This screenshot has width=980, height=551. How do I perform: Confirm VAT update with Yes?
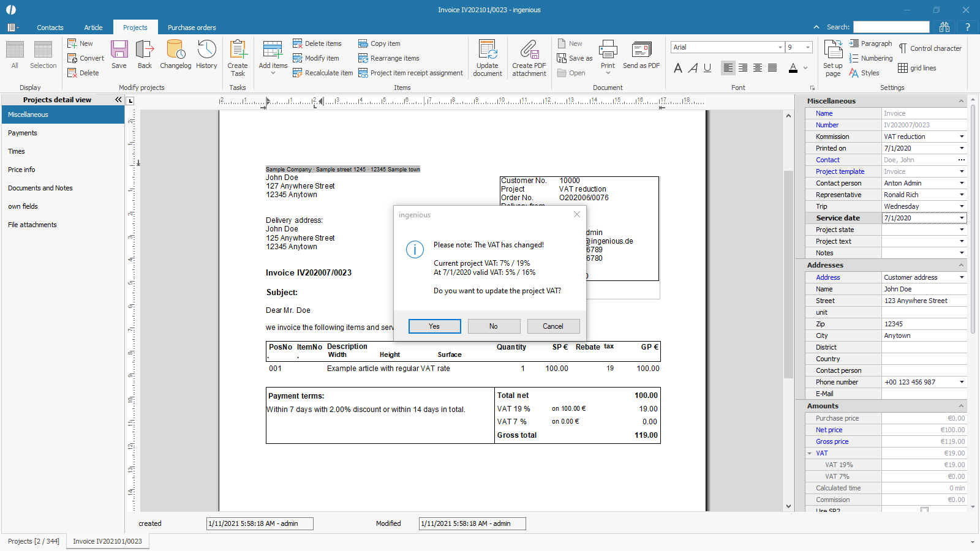click(434, 326)
